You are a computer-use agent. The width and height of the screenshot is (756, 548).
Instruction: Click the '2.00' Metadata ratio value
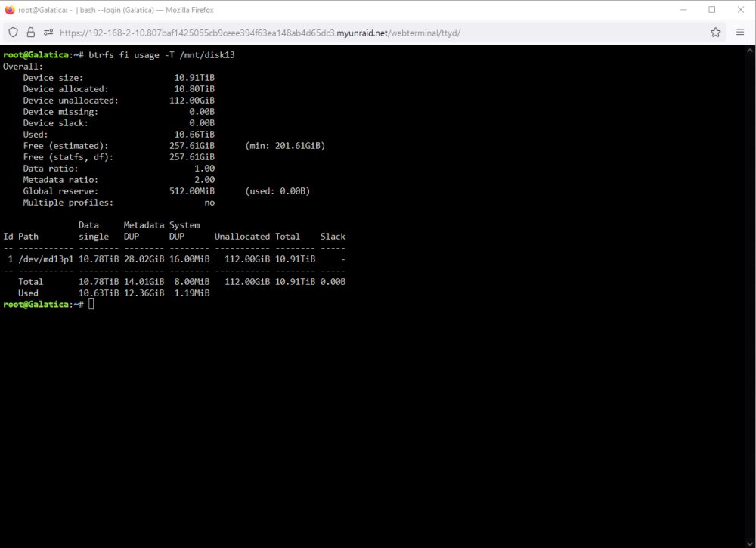[204, 180]
